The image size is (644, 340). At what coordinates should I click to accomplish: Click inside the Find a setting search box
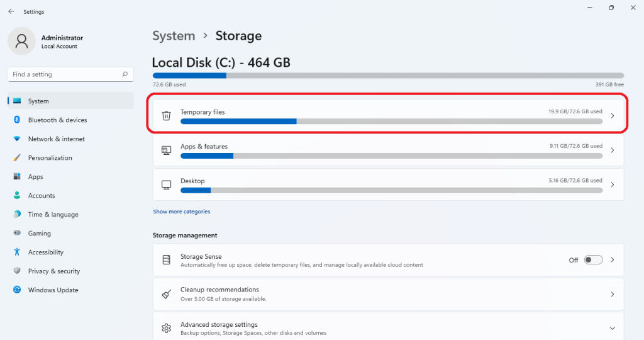tap(63, 74)
